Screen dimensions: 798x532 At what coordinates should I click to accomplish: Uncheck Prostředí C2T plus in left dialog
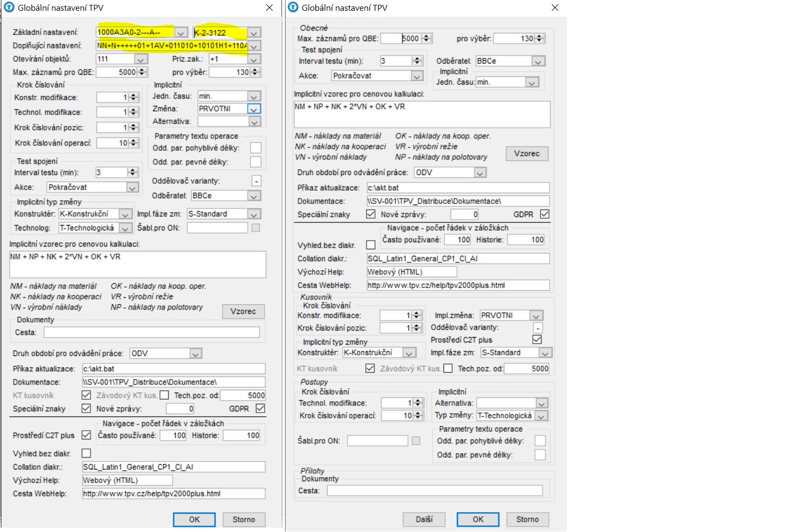[86, 435]
